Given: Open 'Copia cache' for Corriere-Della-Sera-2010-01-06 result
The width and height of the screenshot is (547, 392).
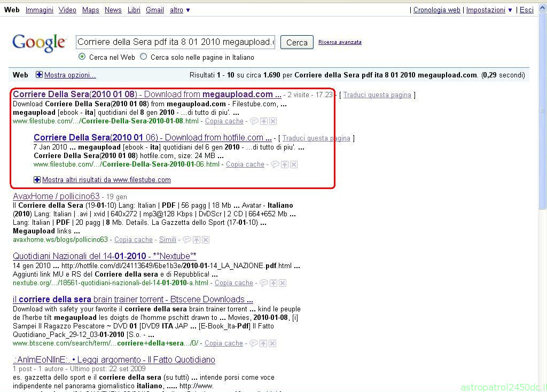Looking at the screenshot, I should (x=245, y=164).
